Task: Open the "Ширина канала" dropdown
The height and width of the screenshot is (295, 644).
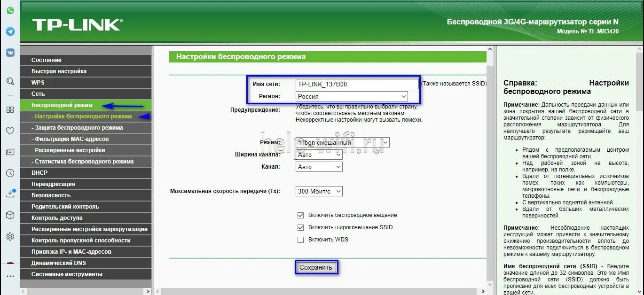Action: (319, 155)
